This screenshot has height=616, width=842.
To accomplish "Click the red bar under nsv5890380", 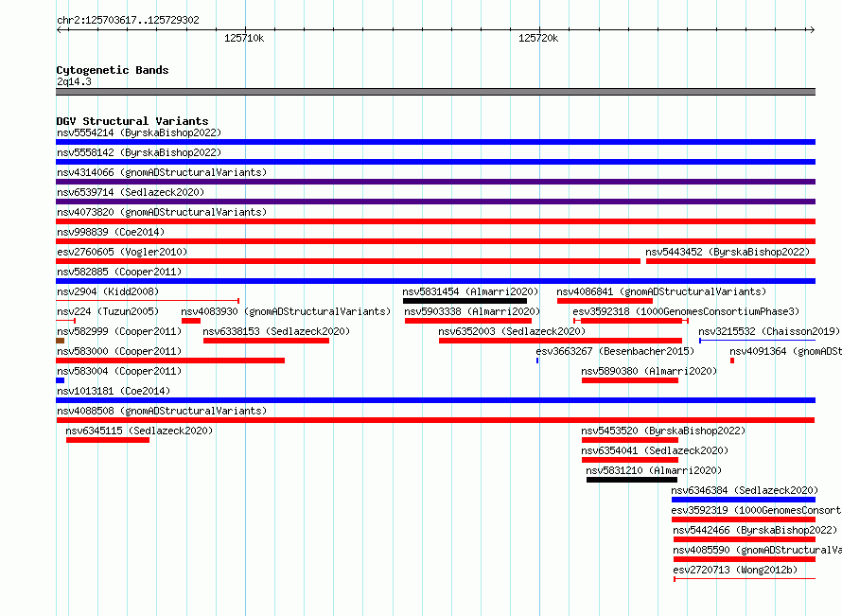I will (x=630, y=380).
